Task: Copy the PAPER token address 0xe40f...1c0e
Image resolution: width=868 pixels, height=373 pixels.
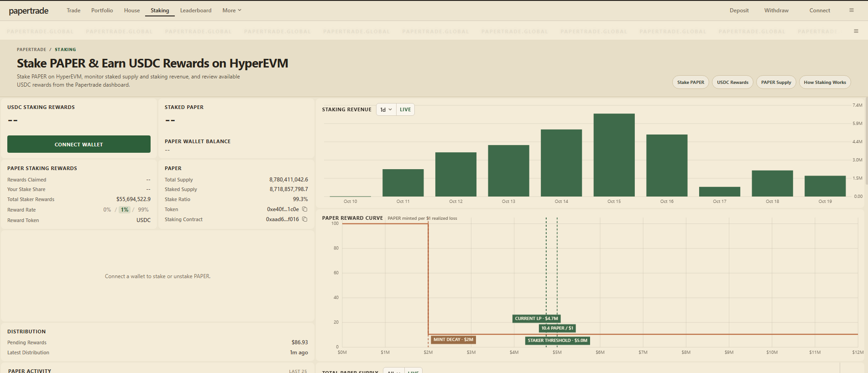Action: pos(305,209)
